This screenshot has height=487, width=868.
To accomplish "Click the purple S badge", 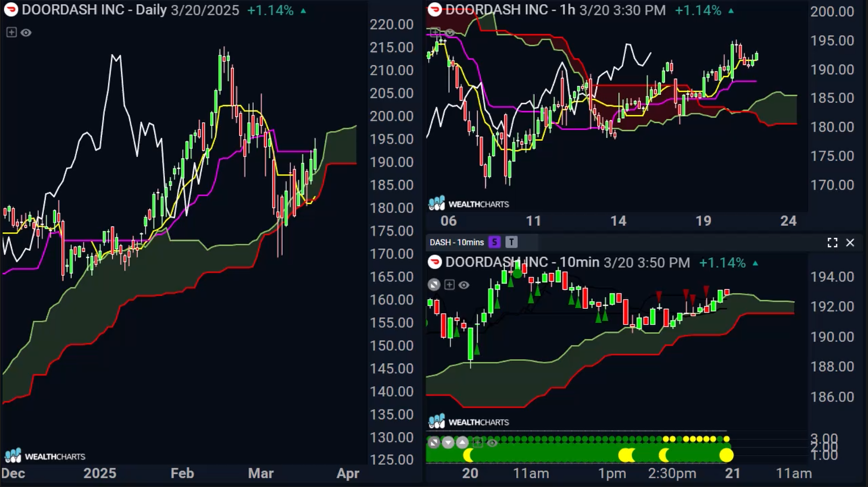I will [x=494, y=242].
